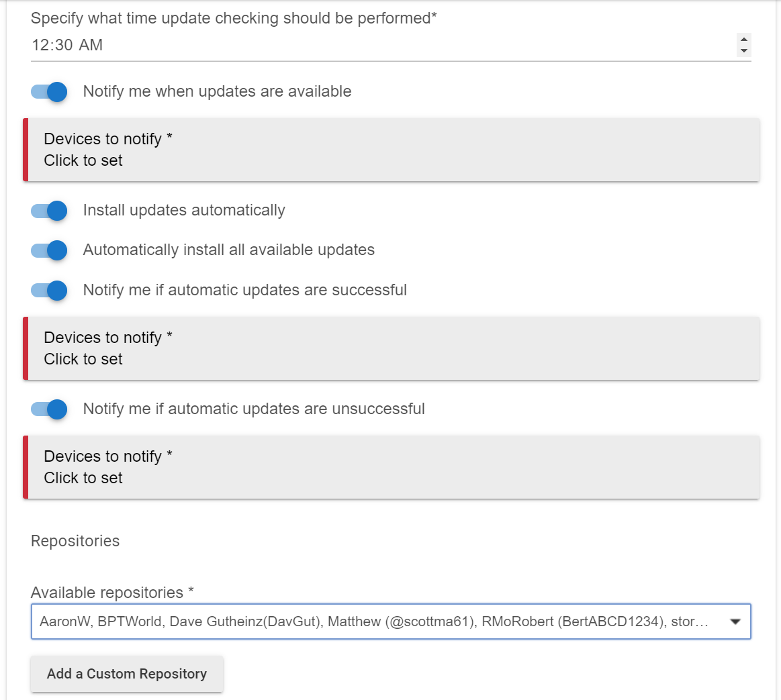Open Devices to notify for successful updates
The height and width of the screenshot is (700, 781).
392,348
